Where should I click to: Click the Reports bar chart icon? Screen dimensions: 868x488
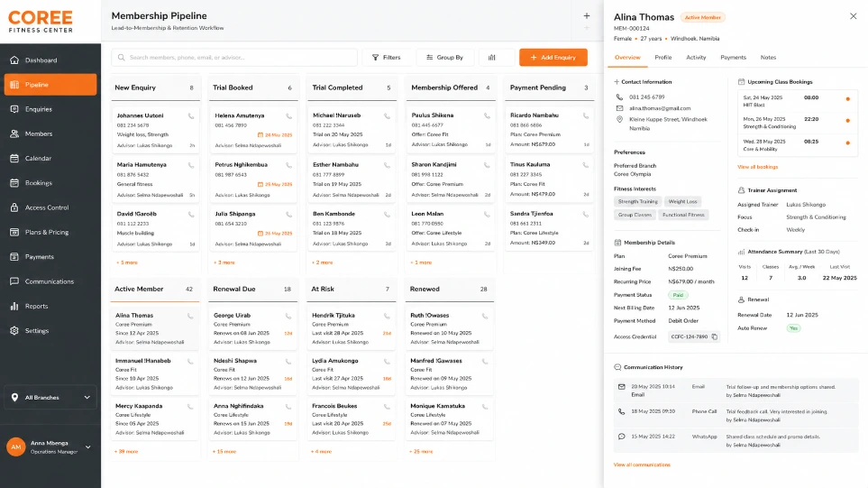click(x=14, y=306)
